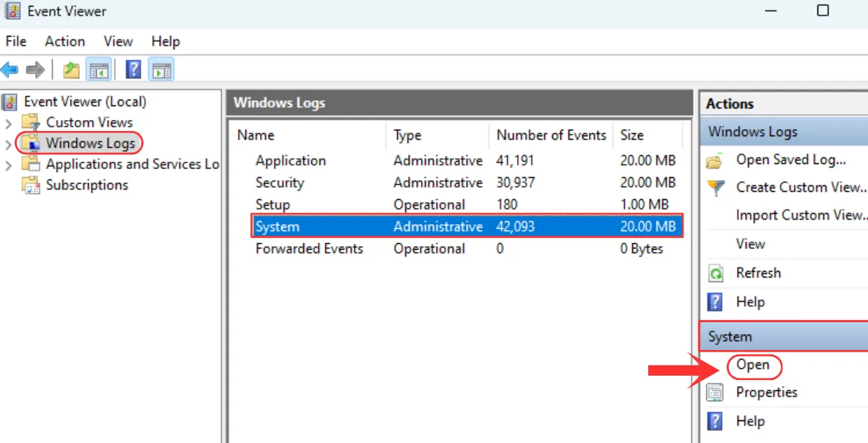868x443 pixels.
Task: Open the View menu in menu bar
Action: pyautogui.click(x=118, y=42)
